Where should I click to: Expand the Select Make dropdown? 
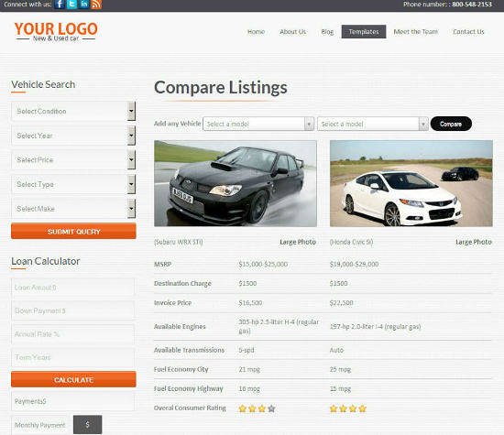coord(73,209)
